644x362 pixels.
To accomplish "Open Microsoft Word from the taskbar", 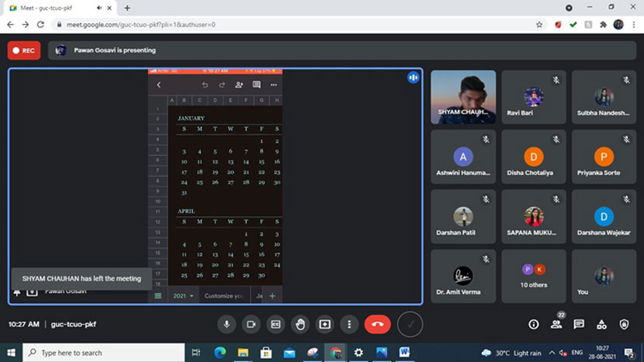I will point(404,353).
